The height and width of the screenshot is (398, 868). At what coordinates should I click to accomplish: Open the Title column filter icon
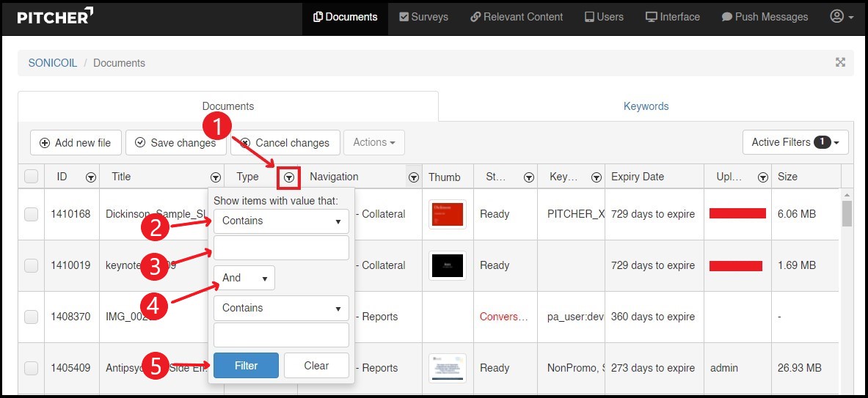pyautogui.click(x=215, y=177)
